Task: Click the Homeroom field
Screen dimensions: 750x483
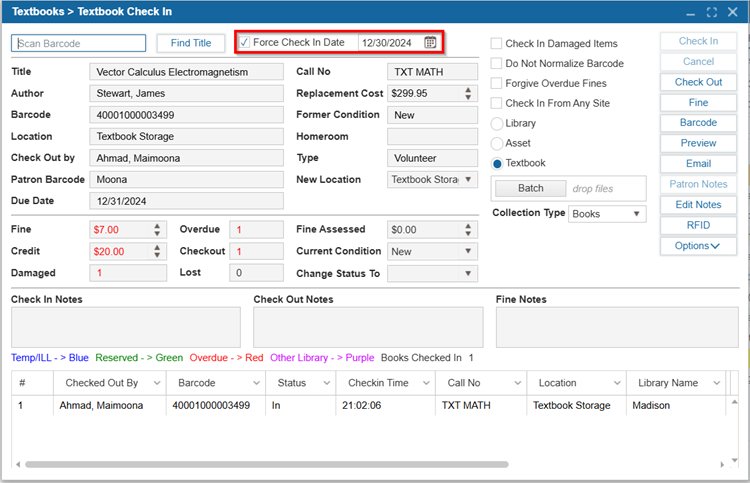Action: point(432,136)
